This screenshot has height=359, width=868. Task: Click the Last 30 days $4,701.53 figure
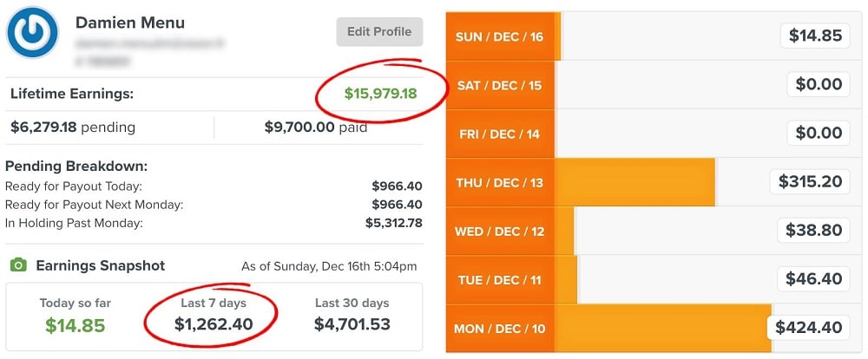[352, 323]
